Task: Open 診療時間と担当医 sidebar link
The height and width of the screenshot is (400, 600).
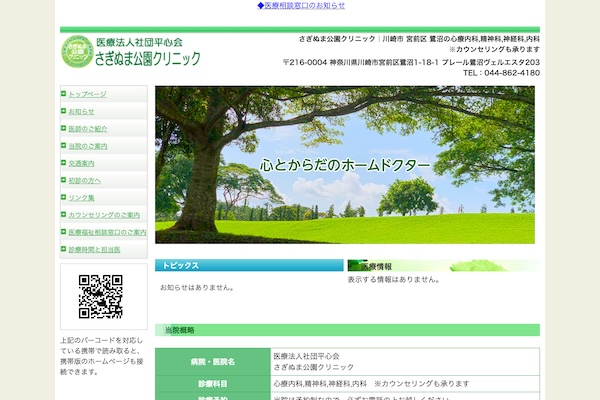Action: point(94,249)
